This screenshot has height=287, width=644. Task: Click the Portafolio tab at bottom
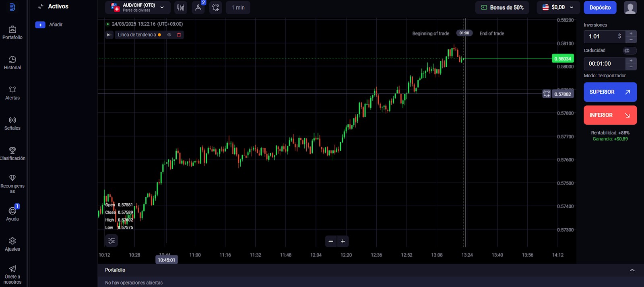(x=115, y=270)
